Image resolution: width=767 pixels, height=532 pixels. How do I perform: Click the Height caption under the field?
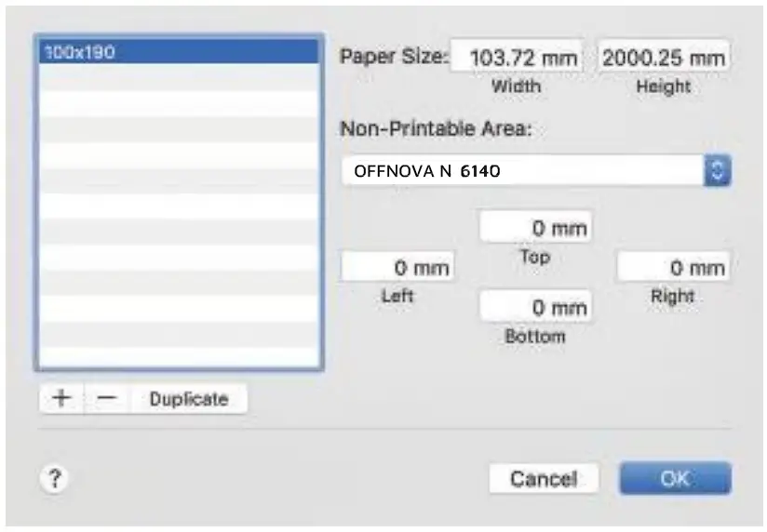[x=663, y=86]
